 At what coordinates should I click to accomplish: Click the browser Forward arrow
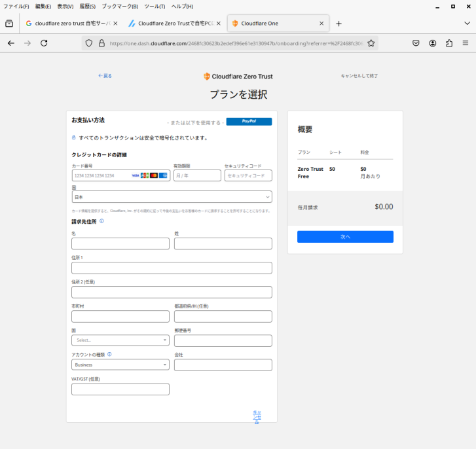27,43
